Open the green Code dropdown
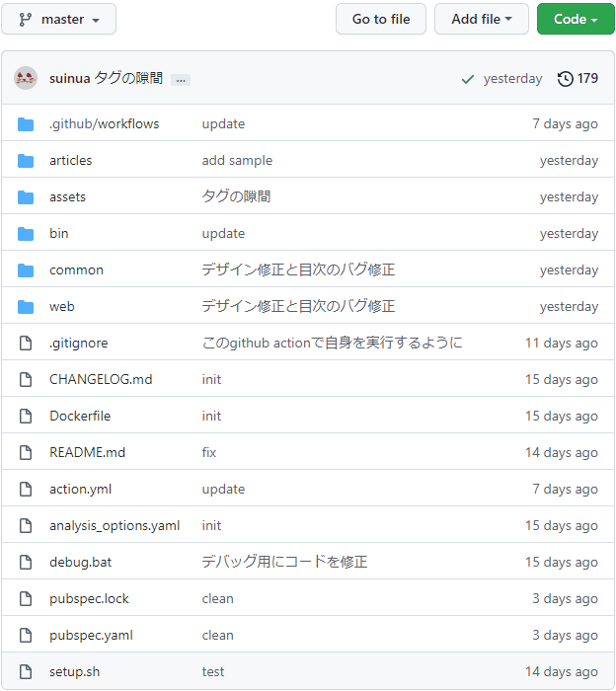 coord(575,19)
